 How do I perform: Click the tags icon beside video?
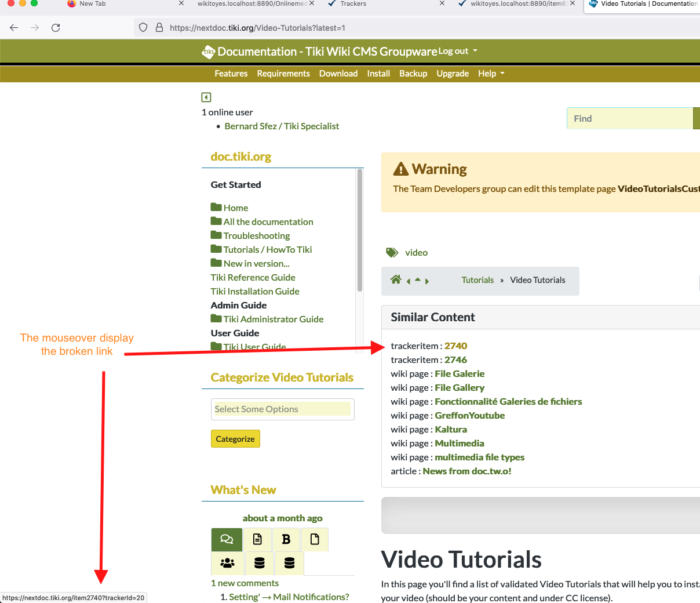click(x=392, y=252)
